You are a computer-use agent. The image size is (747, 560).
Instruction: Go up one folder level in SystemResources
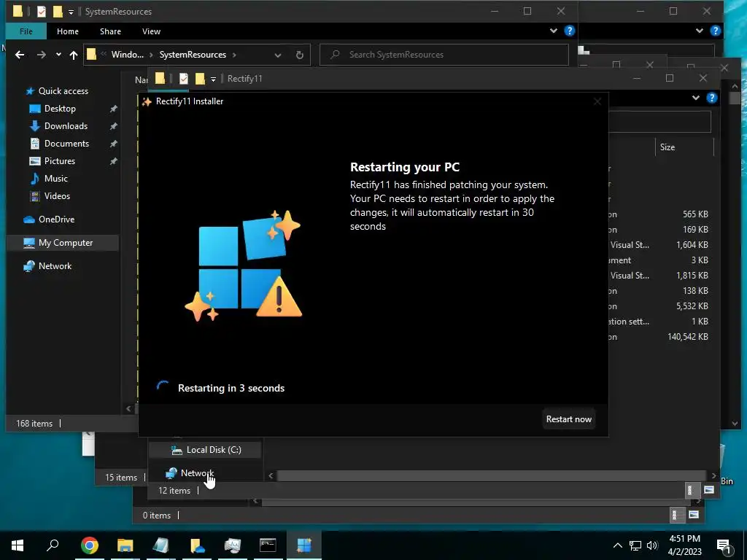[74, 55]
